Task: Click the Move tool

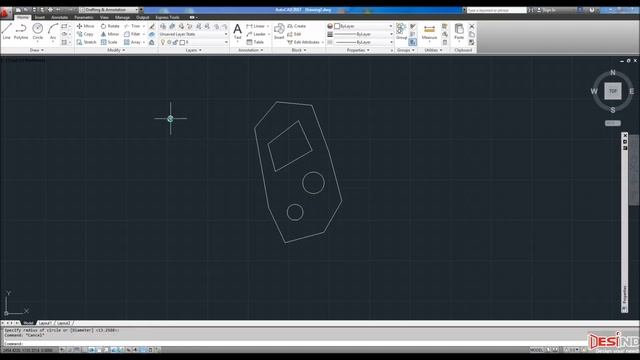Action: (85, 26)
